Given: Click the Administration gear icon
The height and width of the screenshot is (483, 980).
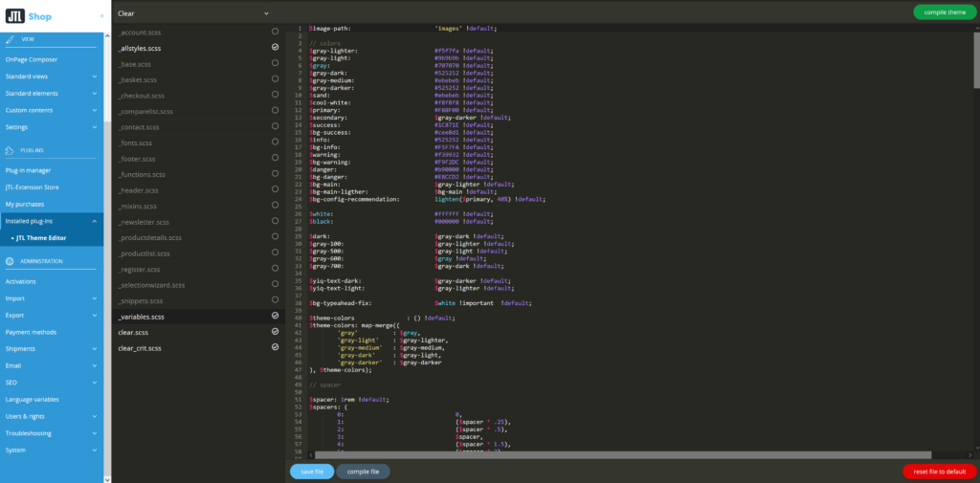Looking at the screenshot, I should (x=11, y=261).
